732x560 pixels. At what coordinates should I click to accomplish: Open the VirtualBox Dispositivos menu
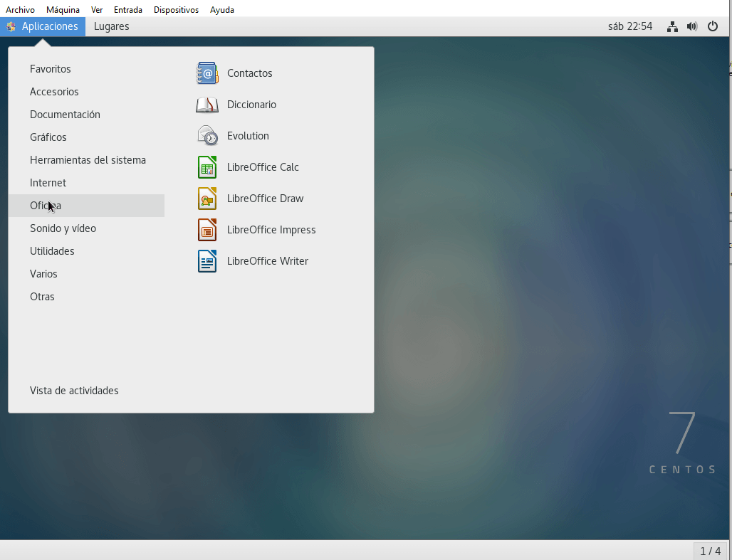[176, 10]
